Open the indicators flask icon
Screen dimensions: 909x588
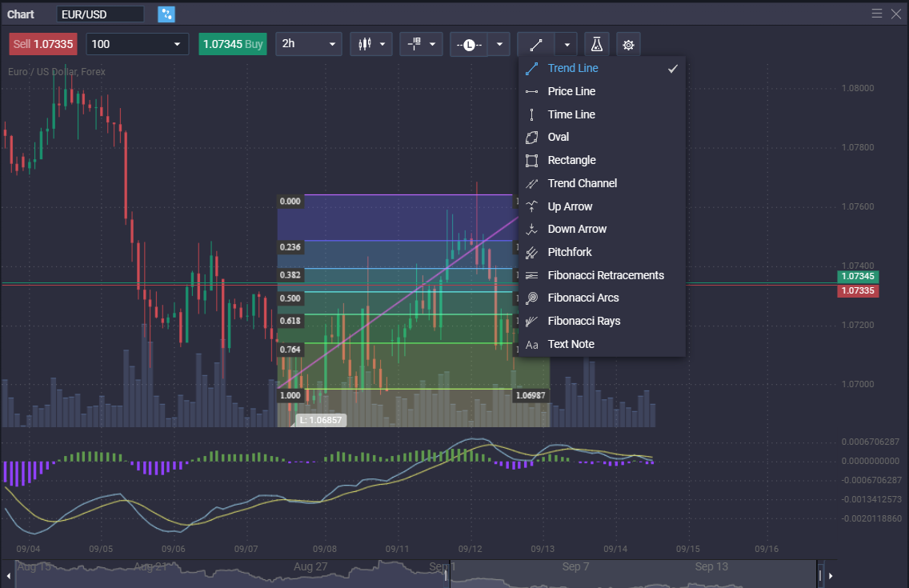(597, 45)
